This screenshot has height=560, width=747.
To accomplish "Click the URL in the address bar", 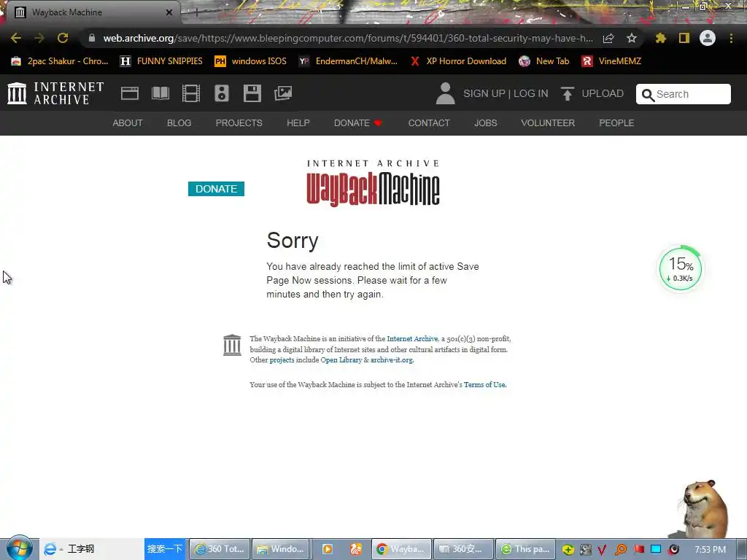I will coord(348,38).
